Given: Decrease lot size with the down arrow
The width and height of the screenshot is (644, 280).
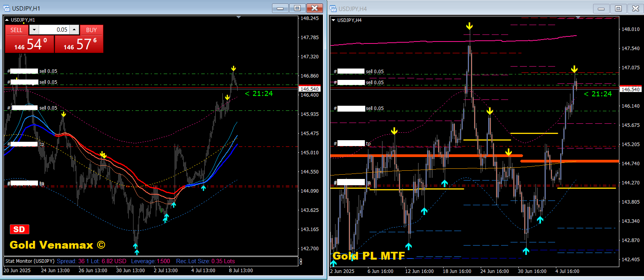Looking at the screenshot, I should [34, 30].
